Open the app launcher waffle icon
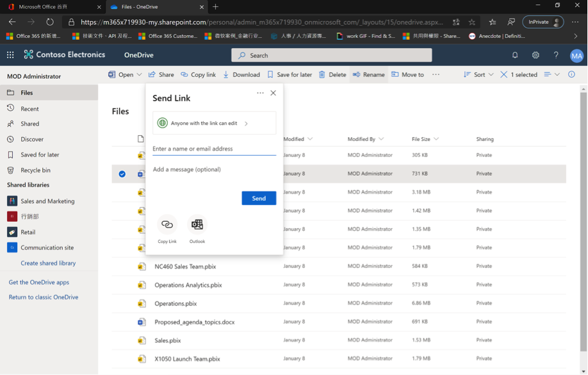Viewport: 588px width, 375px height. [10, 55]
